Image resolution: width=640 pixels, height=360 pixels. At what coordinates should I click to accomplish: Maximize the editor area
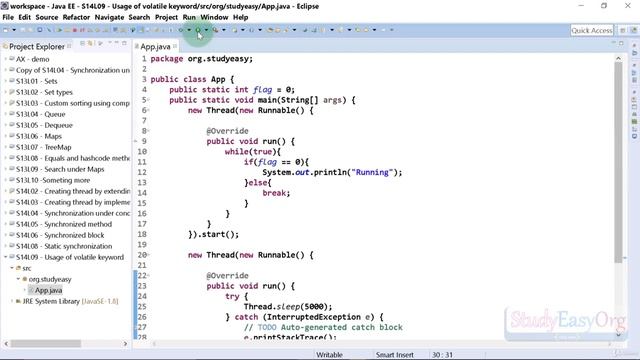tap(621, 43)
